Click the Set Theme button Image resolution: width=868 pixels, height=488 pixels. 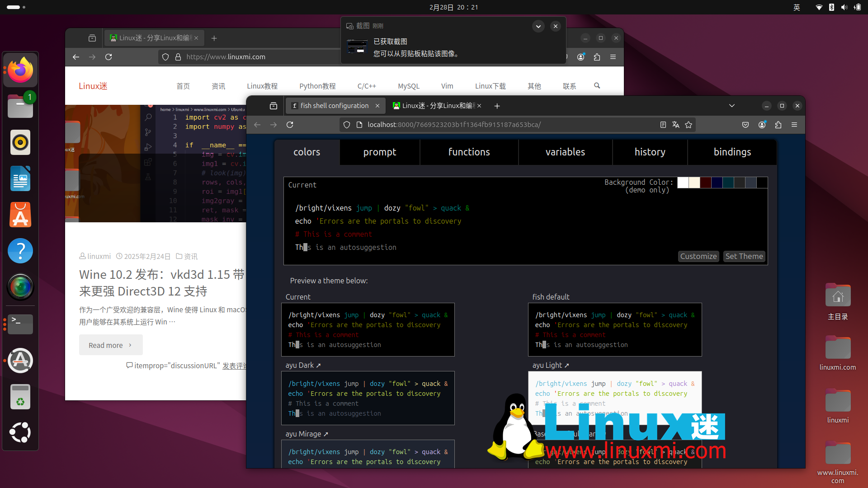(x=744, y=257)
